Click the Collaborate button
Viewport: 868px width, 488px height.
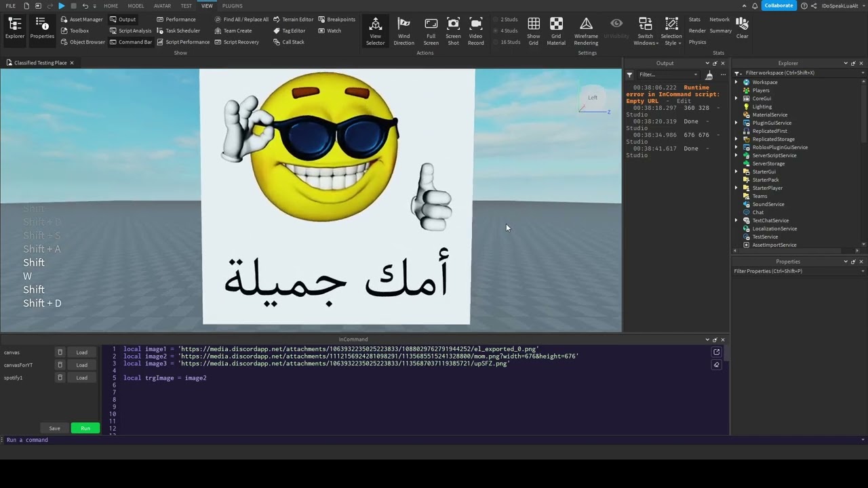pos(778,5)
